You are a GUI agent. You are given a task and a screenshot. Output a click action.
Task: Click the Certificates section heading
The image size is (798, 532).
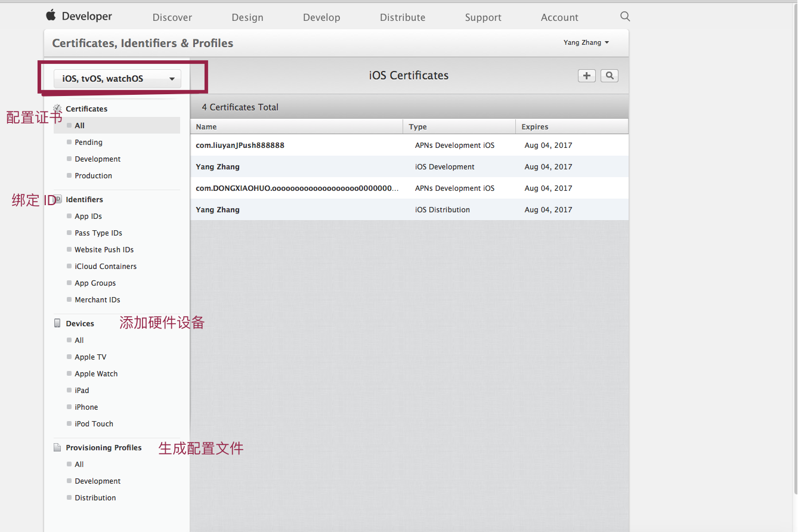[x=86, y=109]
